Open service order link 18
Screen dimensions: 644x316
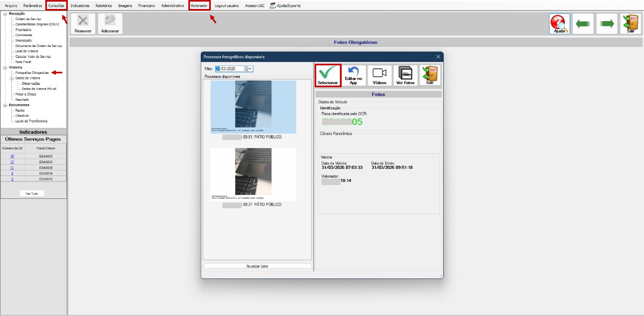[x=12, y=156]
